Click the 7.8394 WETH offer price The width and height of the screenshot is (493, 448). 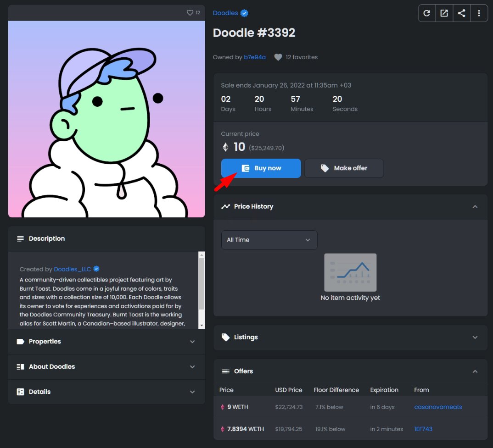246,429
